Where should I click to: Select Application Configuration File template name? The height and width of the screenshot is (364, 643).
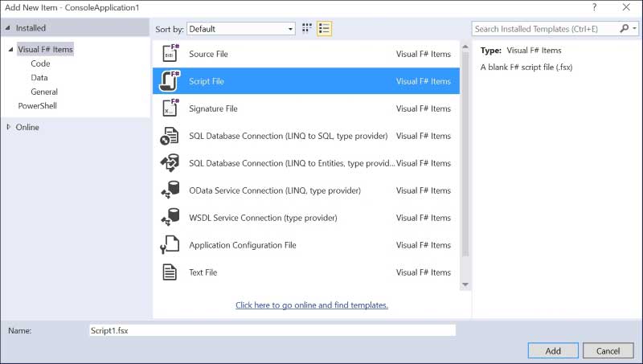point(243,245)
